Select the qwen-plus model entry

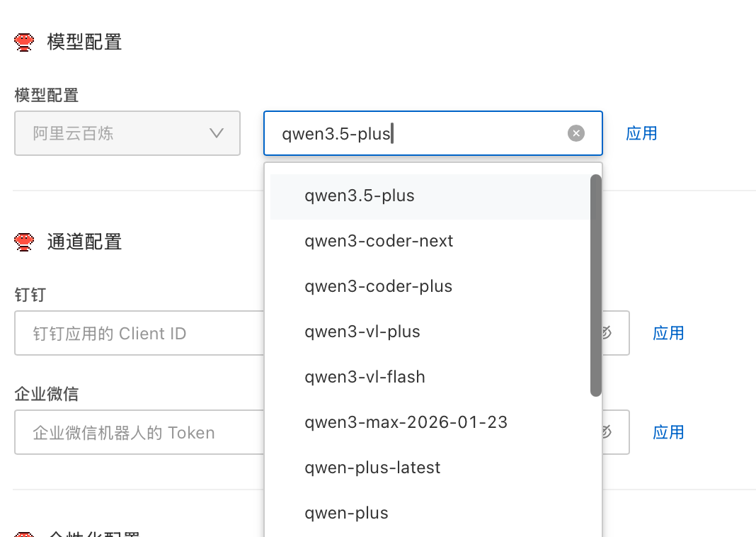pyautogui.click(x=430, y=514)
